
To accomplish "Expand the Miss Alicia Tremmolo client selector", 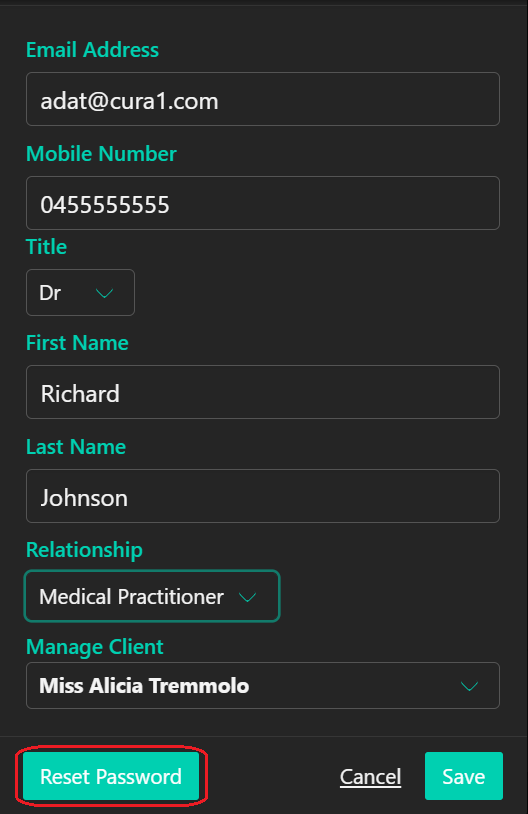I will click(263, 685).
